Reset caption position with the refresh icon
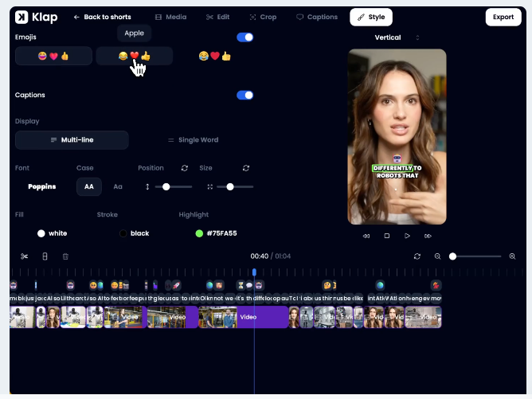Screen dimensions: 532x399 (x=185, y=168)
